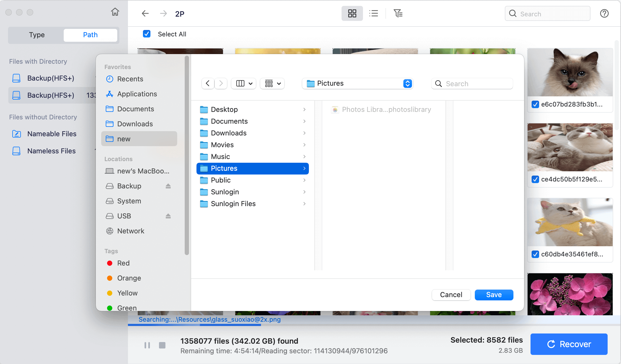
Task: Switch to list view icon
Action: (x=373, y=13)
